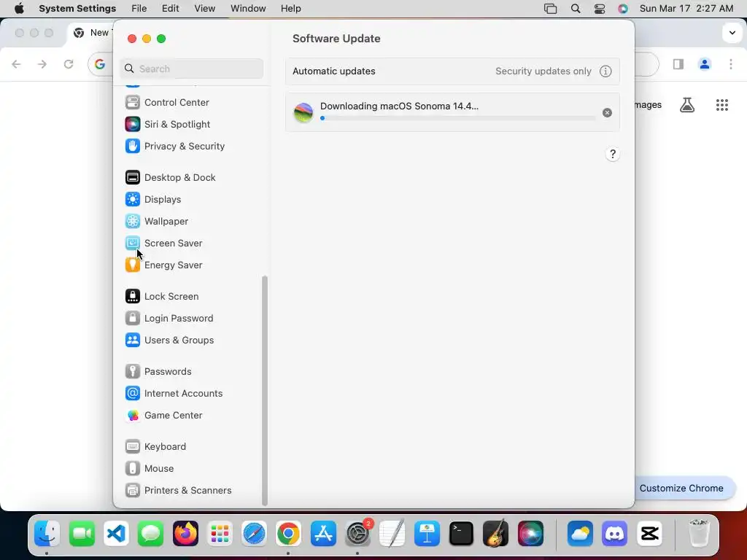Launch GarageBand from the Dock
This screenshot has width=747, height=560.
(496, 533)
